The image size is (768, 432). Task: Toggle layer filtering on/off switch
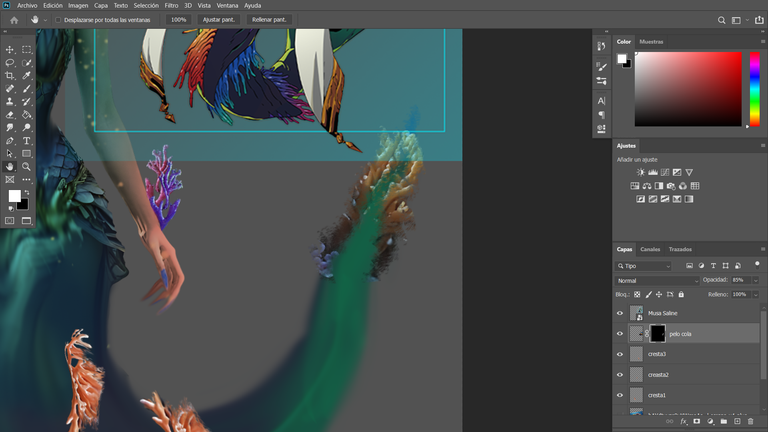pos(757,265)
